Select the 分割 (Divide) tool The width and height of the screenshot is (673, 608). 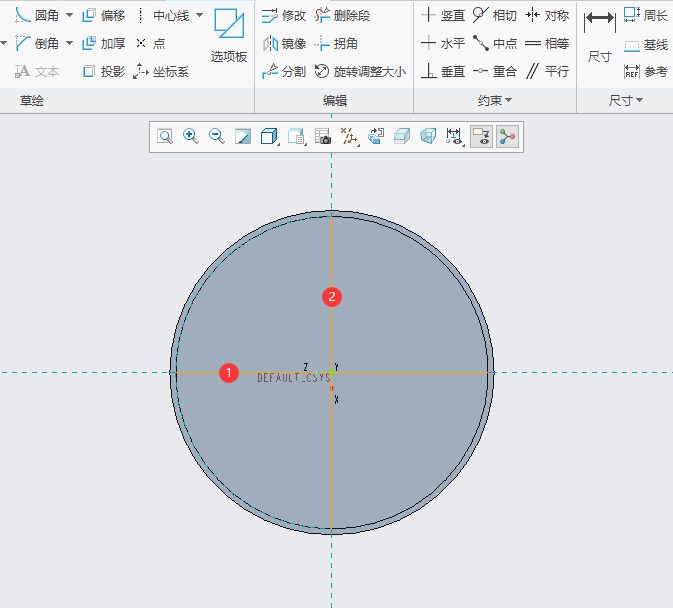coord(284,72)
